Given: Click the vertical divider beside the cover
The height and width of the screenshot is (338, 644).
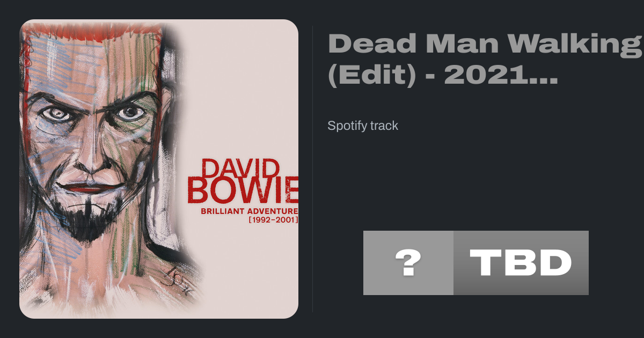Looking at the screenshot, I should (x=312, y=169).
